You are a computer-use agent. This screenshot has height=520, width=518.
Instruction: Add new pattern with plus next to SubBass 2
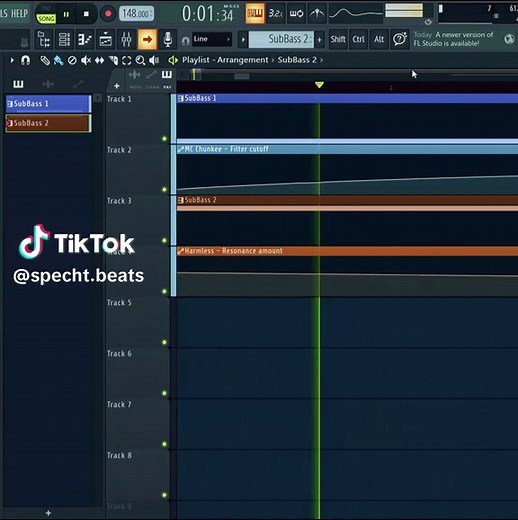click(319, 40)
